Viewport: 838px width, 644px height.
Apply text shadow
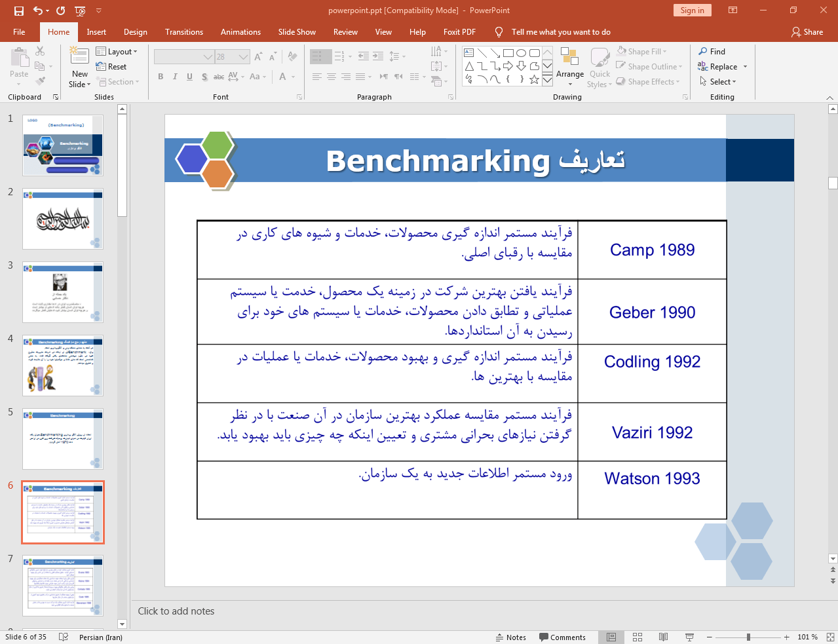click(x=204, y=77)
